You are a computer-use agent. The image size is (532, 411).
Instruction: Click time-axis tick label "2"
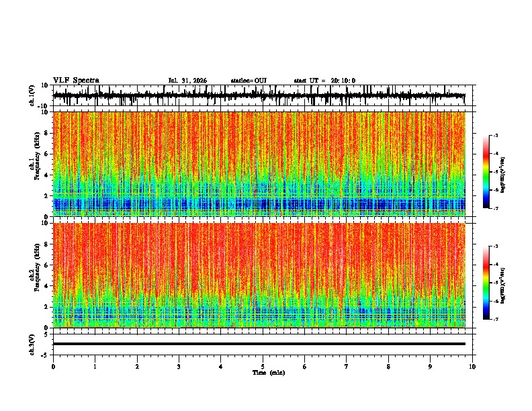137,367
